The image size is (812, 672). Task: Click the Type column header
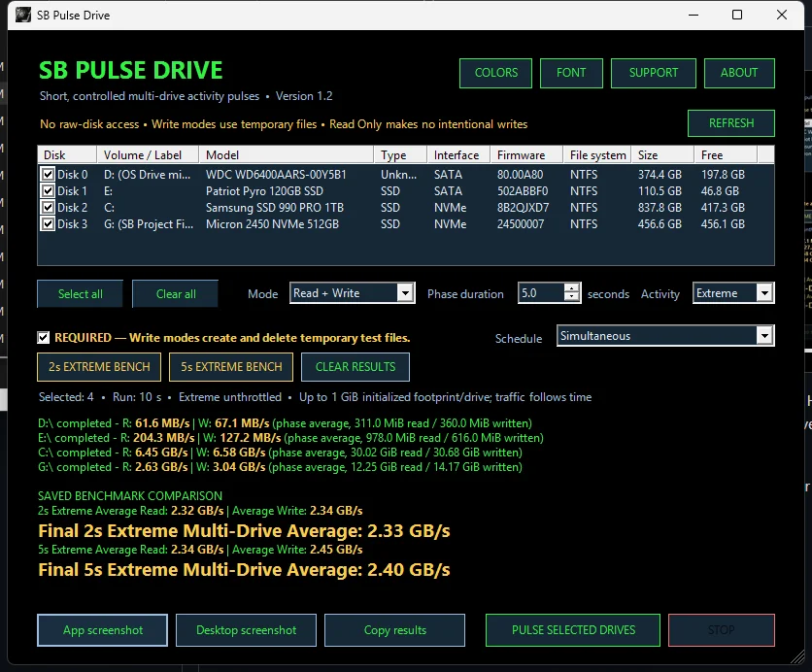tap(400, 154)
